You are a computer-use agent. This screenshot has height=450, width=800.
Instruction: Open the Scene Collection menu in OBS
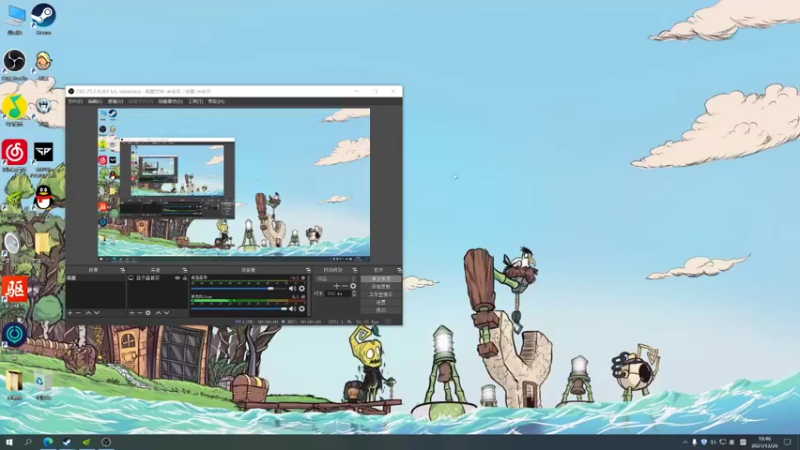(170, 102)
